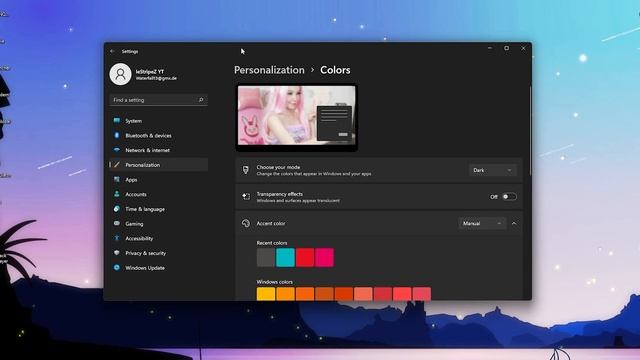Click the Accessibility figure icon
Screen dimensions: 640x360
(x=117, y=238)
